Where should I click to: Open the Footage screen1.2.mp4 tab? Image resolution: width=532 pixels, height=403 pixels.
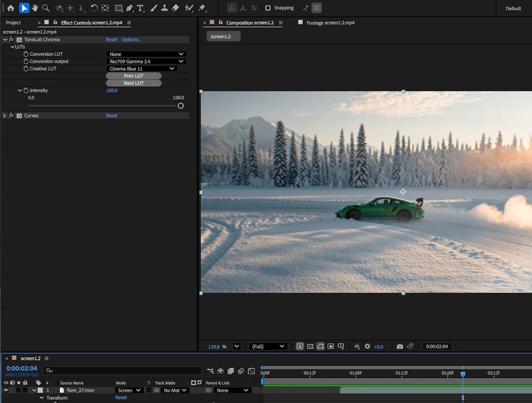pyautogui.click(x=330, y=23)
